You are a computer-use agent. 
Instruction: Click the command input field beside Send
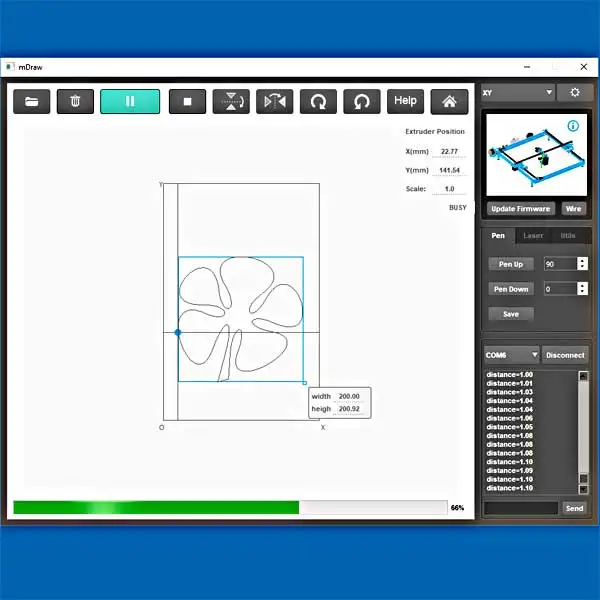520,508
